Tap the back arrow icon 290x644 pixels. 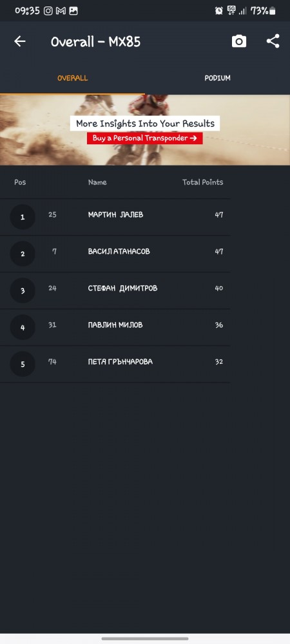[20, 41]
